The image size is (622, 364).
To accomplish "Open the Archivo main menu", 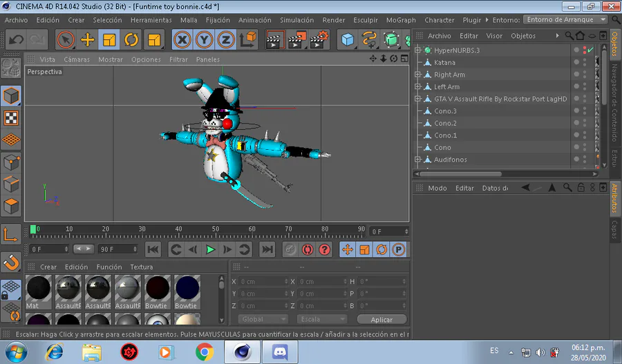I will [x=17, y=20].
